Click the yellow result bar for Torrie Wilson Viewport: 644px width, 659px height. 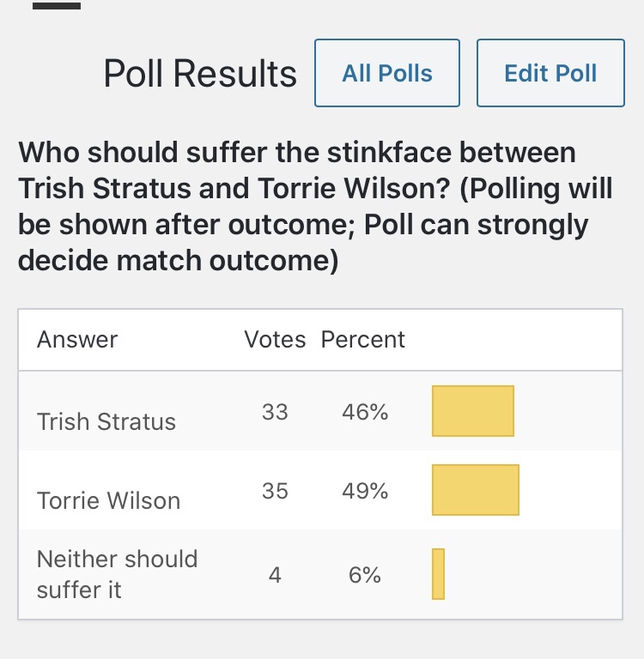click(476, 490)
